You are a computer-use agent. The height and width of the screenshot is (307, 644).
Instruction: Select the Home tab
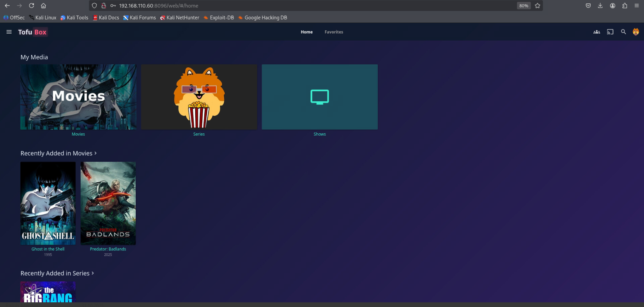pos(306,32)
